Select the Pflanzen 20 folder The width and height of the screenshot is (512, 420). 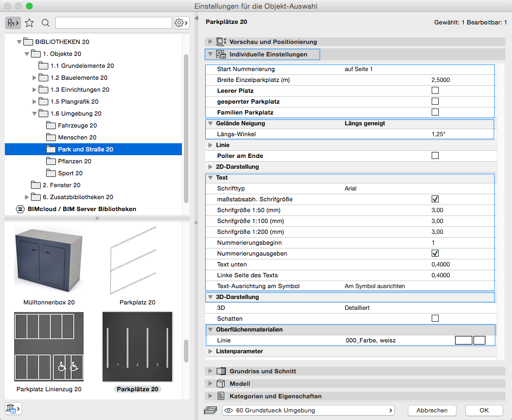[x=74, y=161]
